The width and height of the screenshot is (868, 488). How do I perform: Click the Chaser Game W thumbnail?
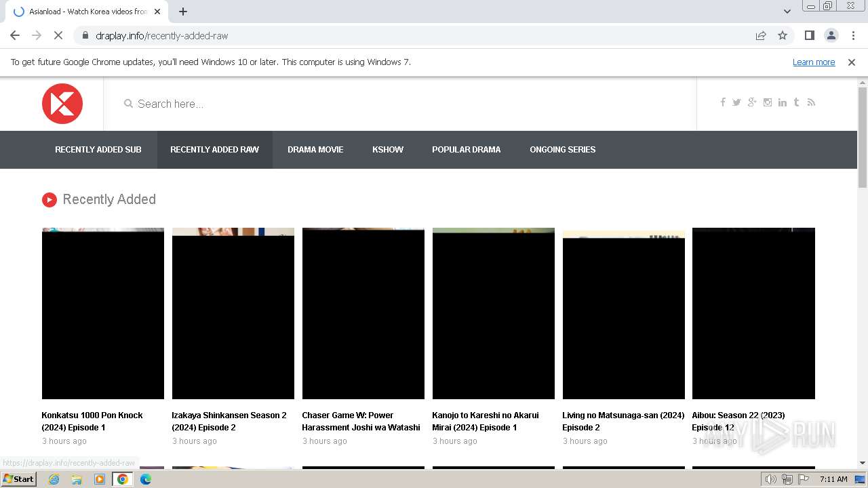click(x=363, y=313)
